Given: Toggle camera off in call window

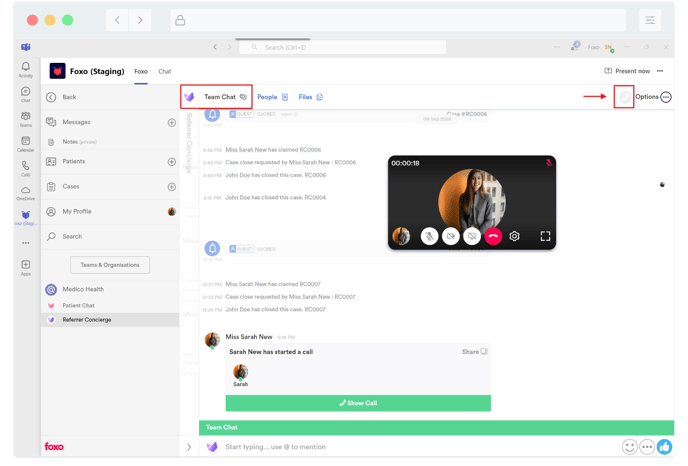Looking at the screenshot, I should 451,236.
